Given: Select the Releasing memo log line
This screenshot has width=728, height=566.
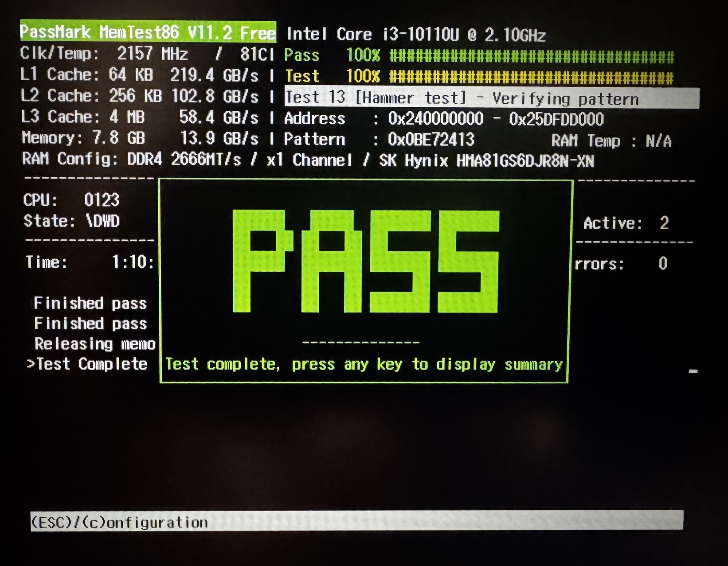Looking at the screenshot, I should [95, 344].
